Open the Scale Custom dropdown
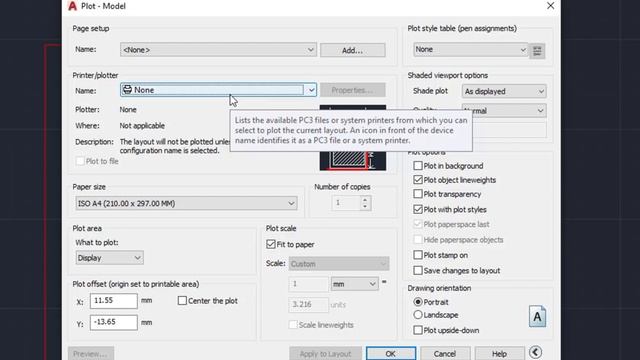Screen dimensions: 640x360 339,264
